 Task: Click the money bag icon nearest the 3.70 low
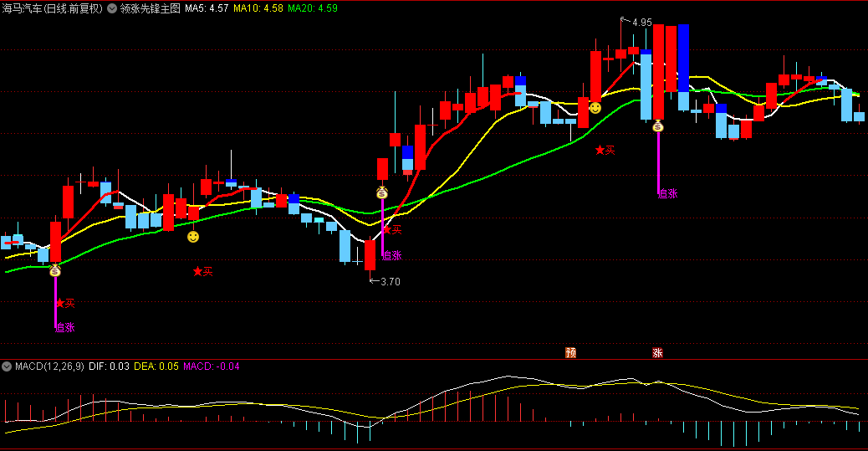pos(382,192)
